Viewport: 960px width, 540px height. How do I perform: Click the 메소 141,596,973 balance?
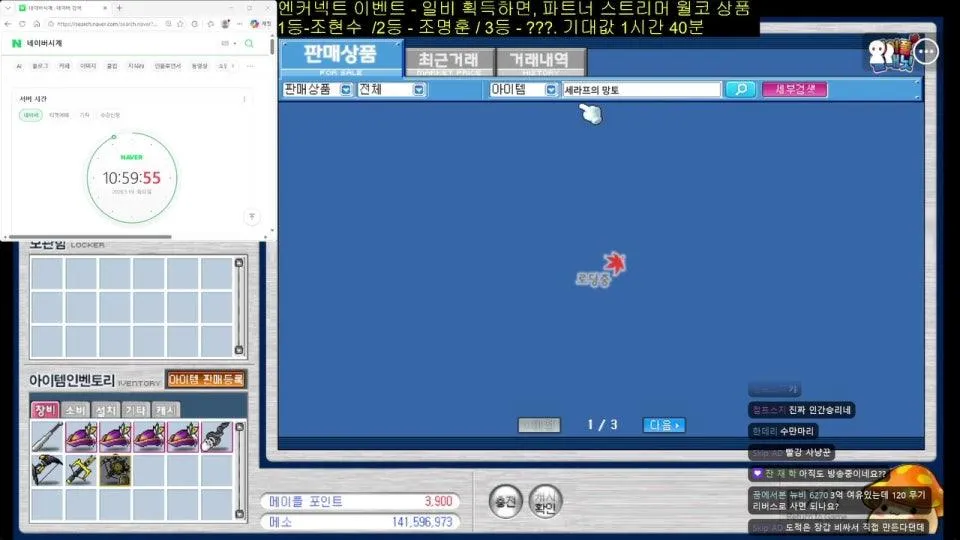point(422,522)
